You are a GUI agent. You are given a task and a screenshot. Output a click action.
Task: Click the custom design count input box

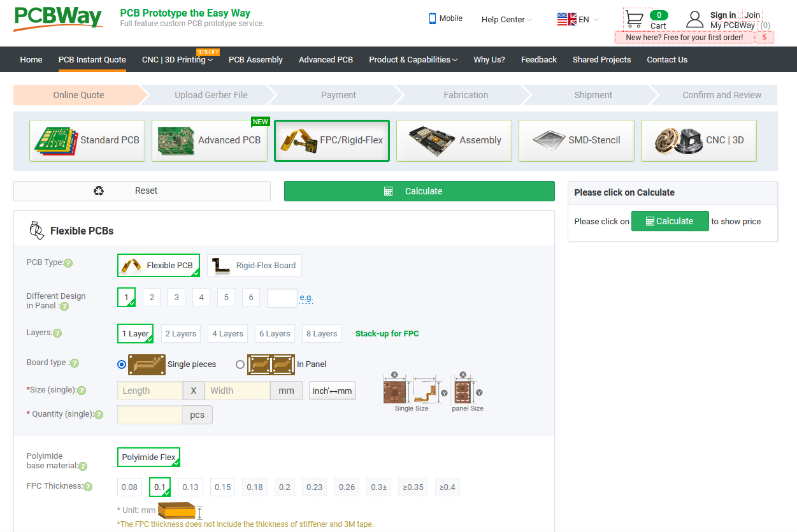(282, 298)
